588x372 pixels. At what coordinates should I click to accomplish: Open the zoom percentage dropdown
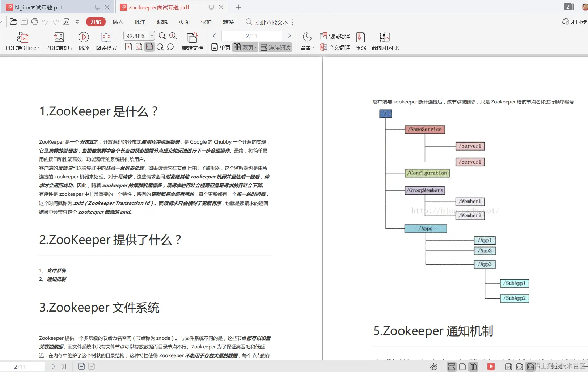click(x=151, y=35)
